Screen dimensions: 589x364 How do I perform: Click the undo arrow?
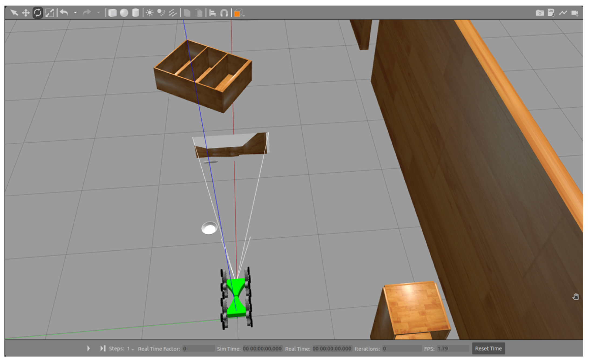coord(64,13)
